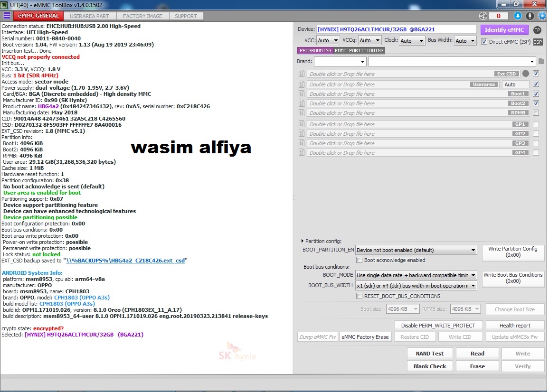Click the NAND Test button
This screenshot has height=392, width=549.
coord(430,354)
